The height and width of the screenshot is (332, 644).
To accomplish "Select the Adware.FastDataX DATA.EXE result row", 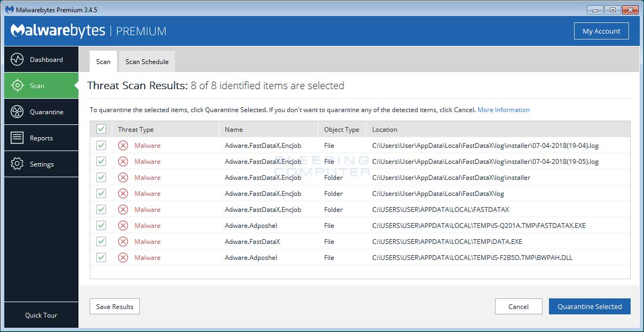I will point(252,241).
